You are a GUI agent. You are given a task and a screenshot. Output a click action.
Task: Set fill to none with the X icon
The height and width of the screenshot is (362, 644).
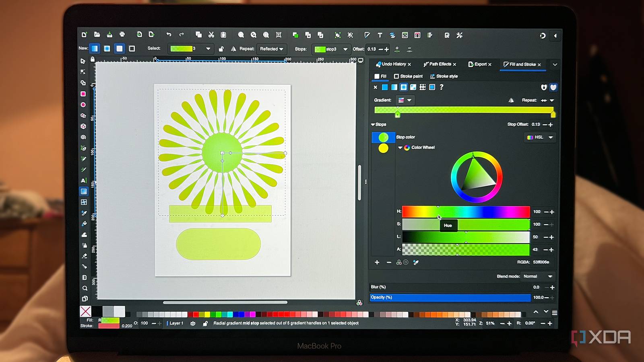click(376, 87)
